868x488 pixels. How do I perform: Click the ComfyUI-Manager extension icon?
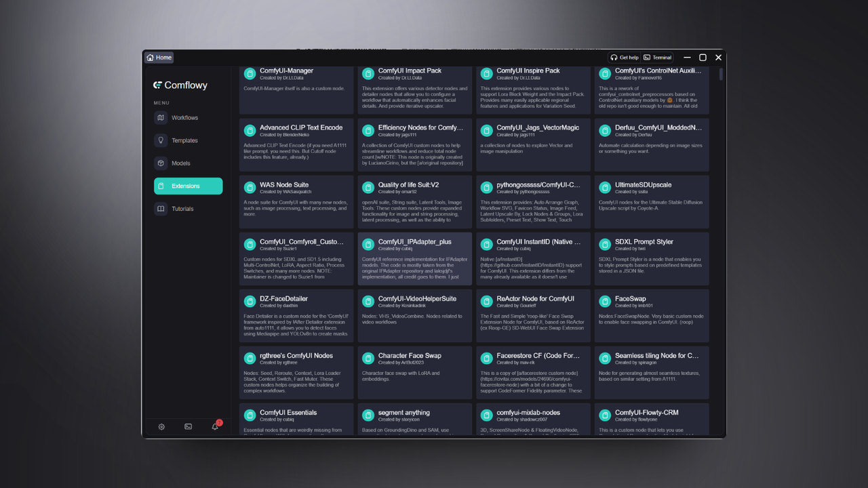[250, 73]
